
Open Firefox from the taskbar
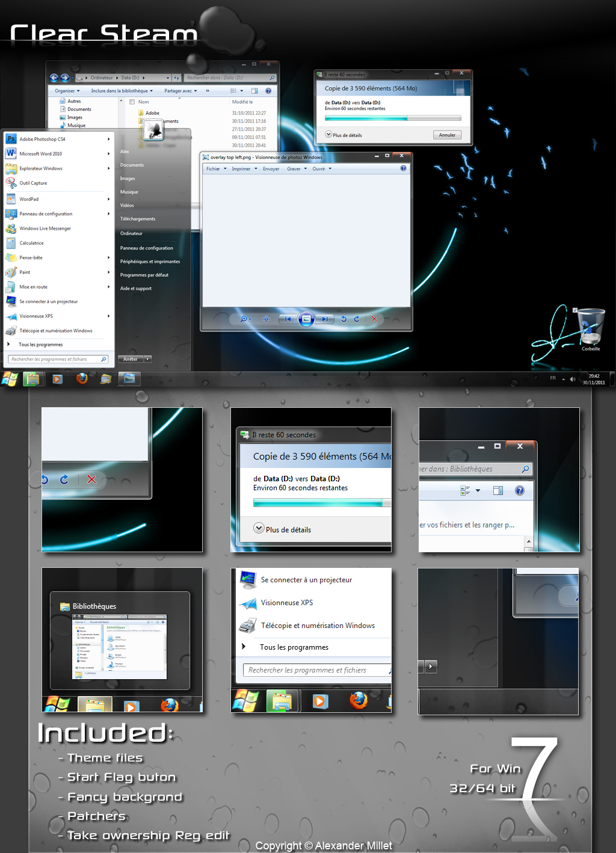[82, 378]
